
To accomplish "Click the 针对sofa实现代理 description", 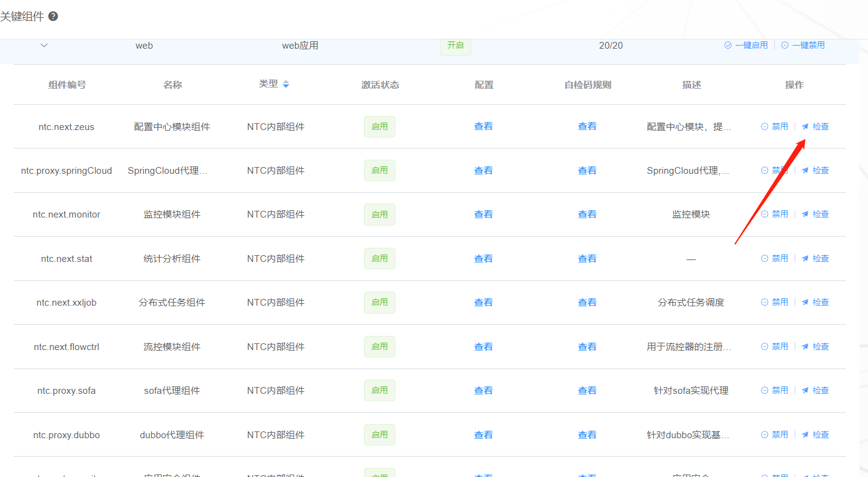I will [691, 391].
